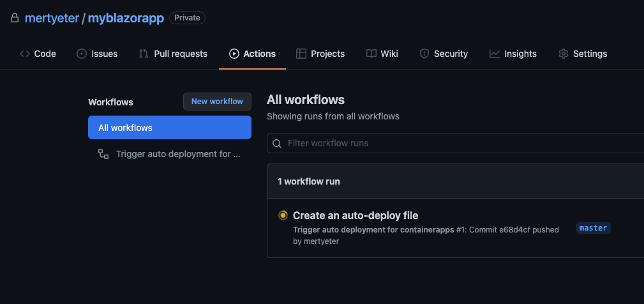644x304 pixels.
Task: Open the myblazorapp repository link
Action: 126,18
